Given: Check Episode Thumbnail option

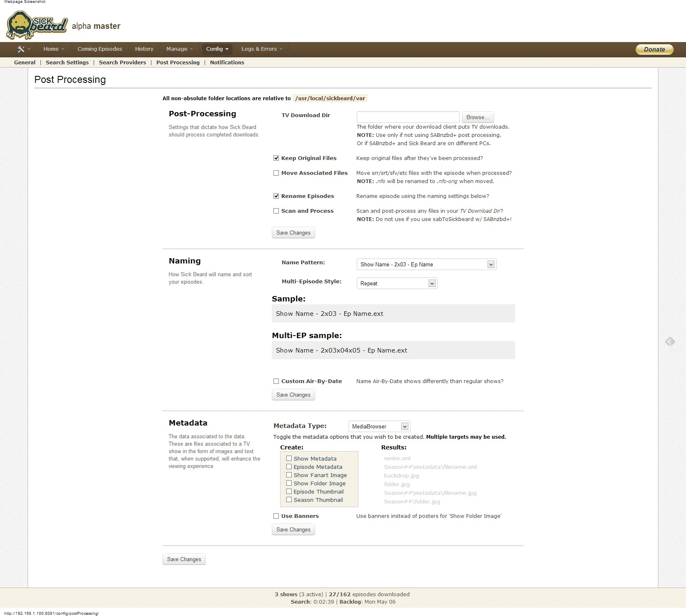Looking at the screenshot, I should [x=289, y=491].
